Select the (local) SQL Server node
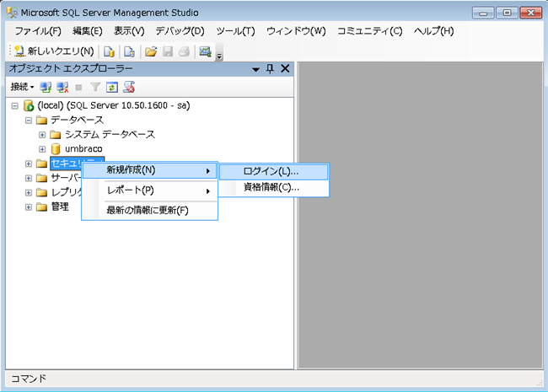 click(x=113, y=105)
